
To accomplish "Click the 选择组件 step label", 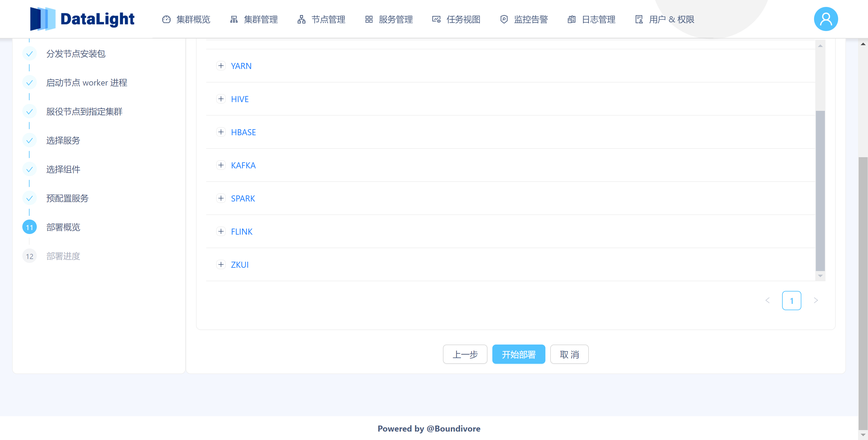I will pyautogui.click(x=63, y=169).
